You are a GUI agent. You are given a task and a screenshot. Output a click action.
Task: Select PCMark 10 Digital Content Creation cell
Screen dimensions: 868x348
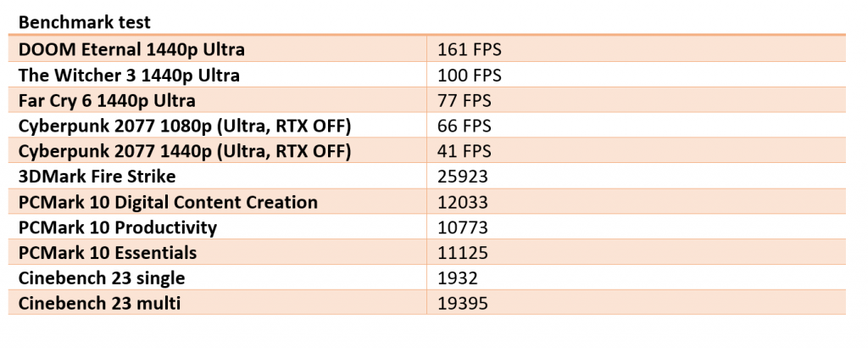coord(168,202)
